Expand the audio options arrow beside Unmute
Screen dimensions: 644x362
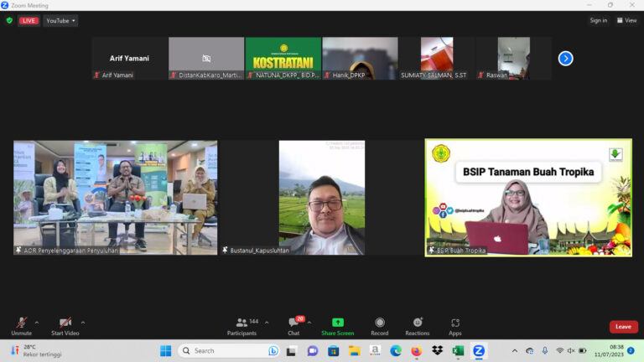[x=37, y=323]
